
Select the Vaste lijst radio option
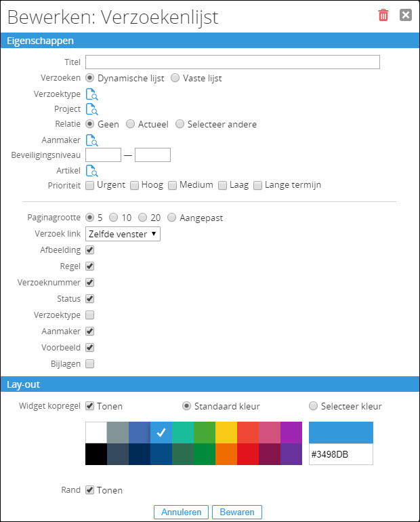[x=175, y=78]
